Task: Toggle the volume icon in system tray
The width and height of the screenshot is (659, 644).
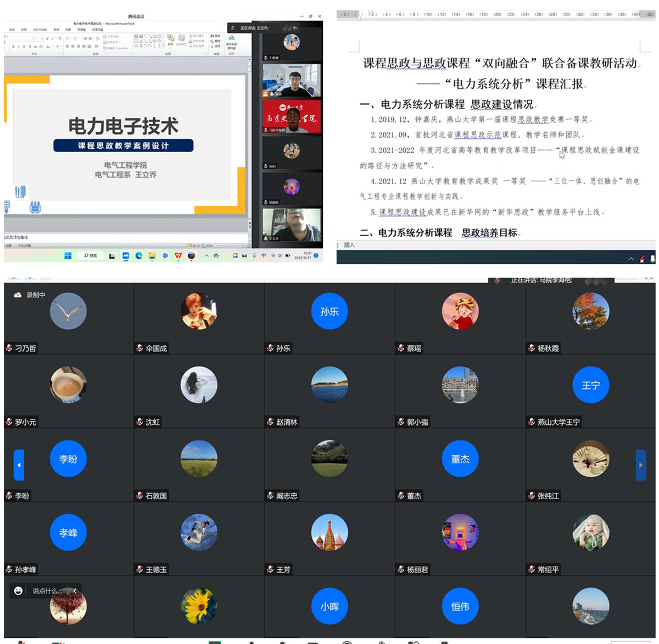Action: point(280,256)
